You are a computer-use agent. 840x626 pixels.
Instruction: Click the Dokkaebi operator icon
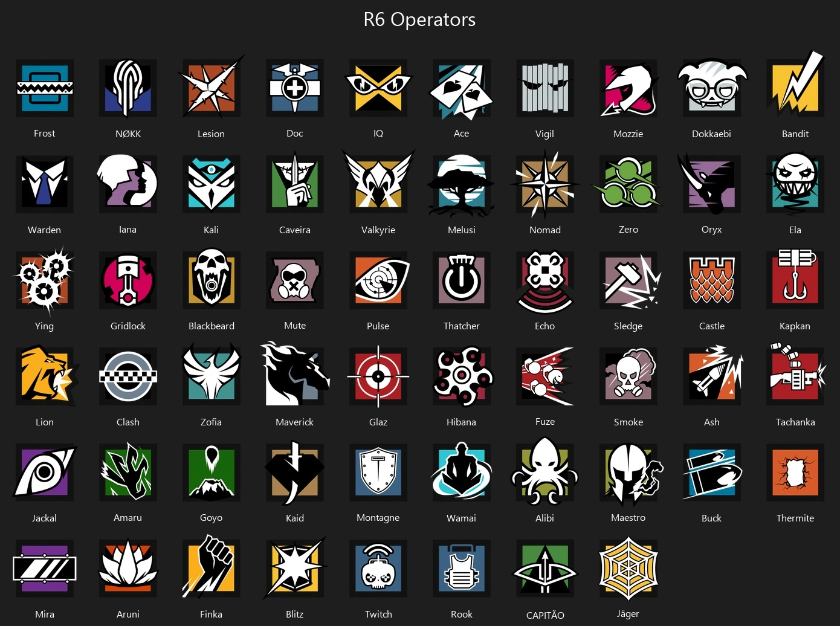click(712, 88)
